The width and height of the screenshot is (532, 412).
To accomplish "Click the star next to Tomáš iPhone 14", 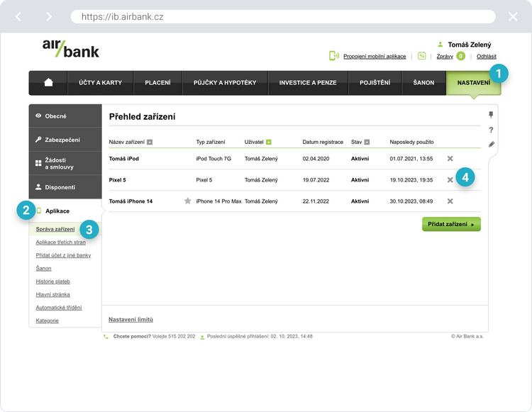I will [188, 201].
